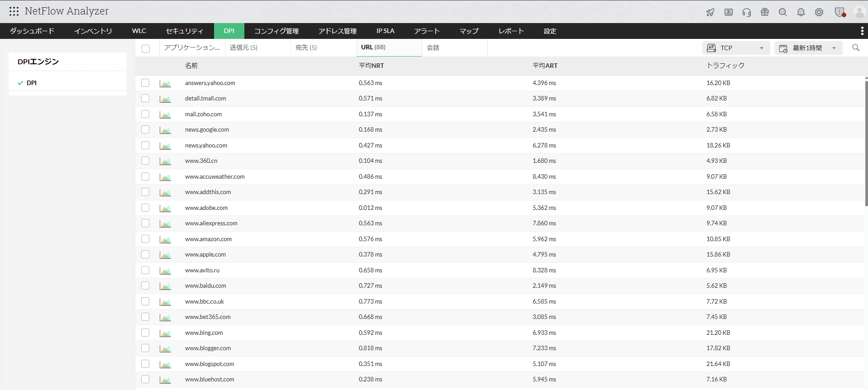868x390 pixels.
Task: Open the settings gear icon
Action: click(819, 12)
